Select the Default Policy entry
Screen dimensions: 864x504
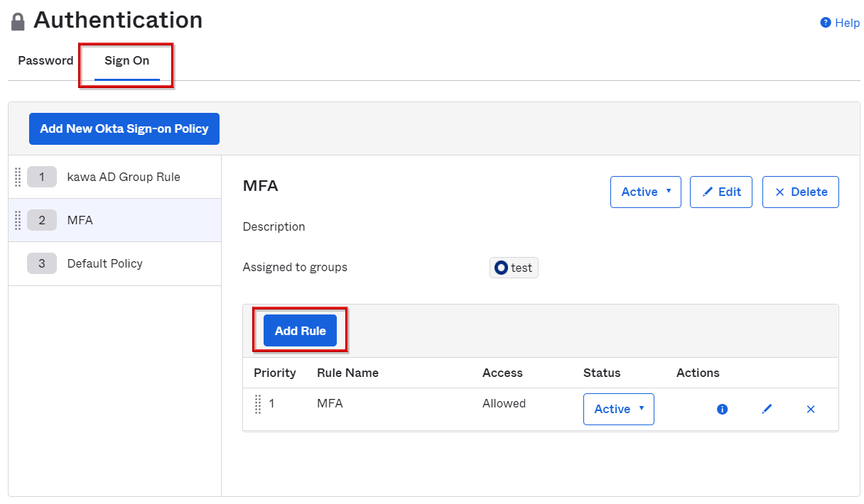pyautogui.click(x=104, y=263)
